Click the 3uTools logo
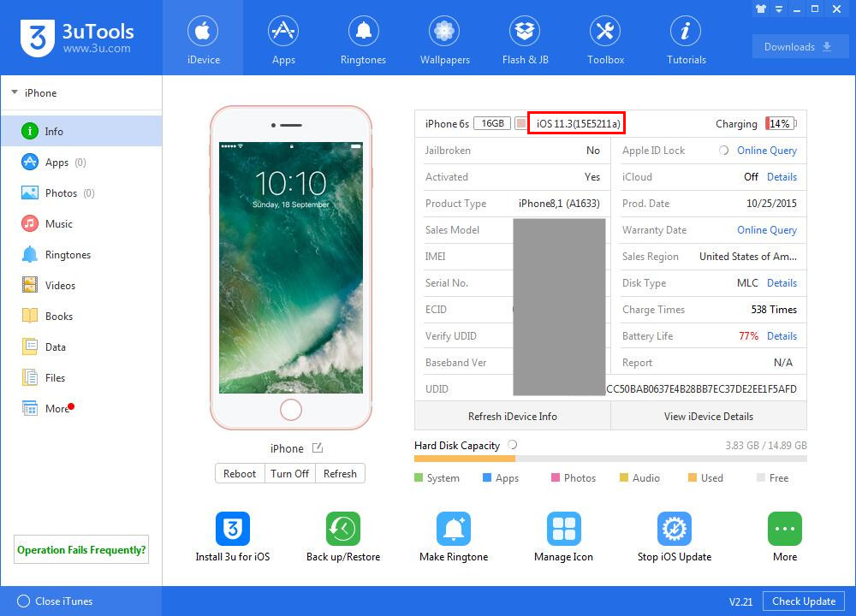Screen dimensions: 856x616 click(77, 38)
